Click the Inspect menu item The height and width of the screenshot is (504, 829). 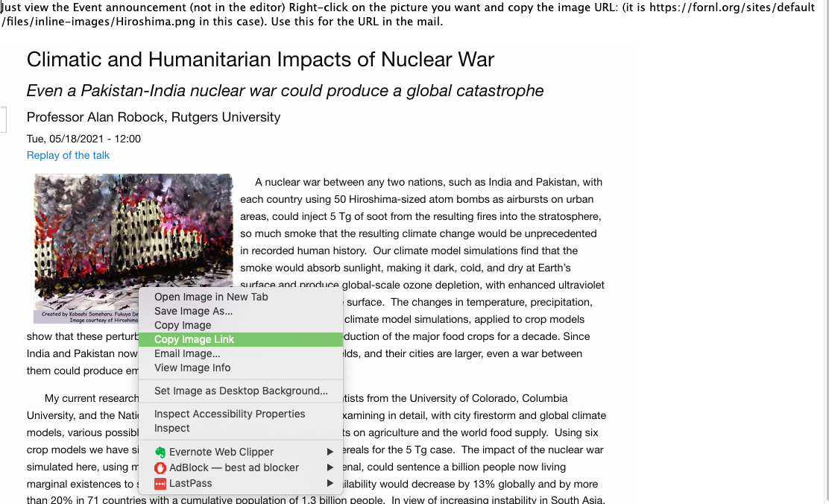point(172,428)
